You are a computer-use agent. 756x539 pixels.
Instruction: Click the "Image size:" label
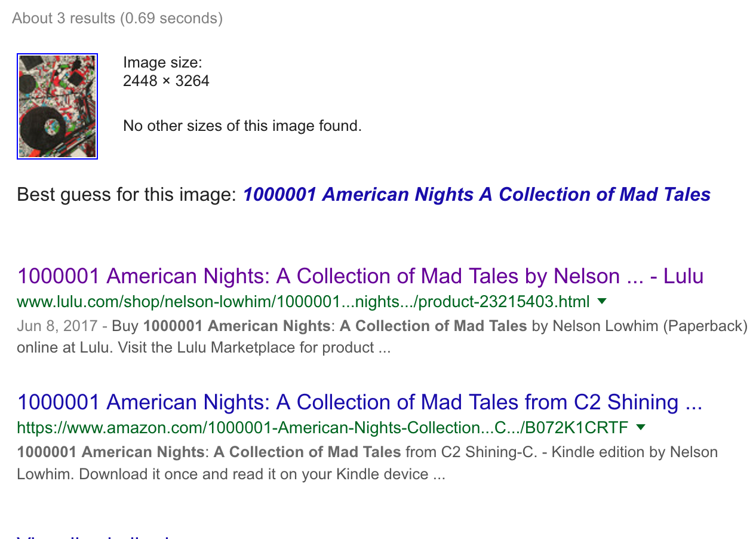162,62
